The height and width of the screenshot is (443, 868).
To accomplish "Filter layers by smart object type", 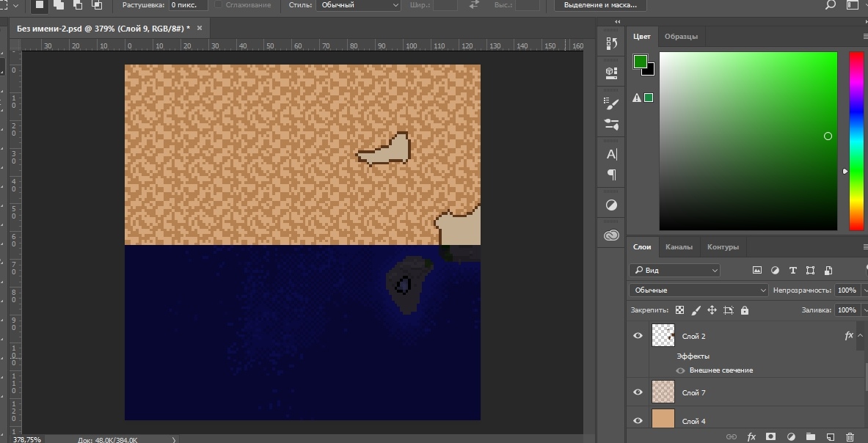I will click(x=828, y=271).
